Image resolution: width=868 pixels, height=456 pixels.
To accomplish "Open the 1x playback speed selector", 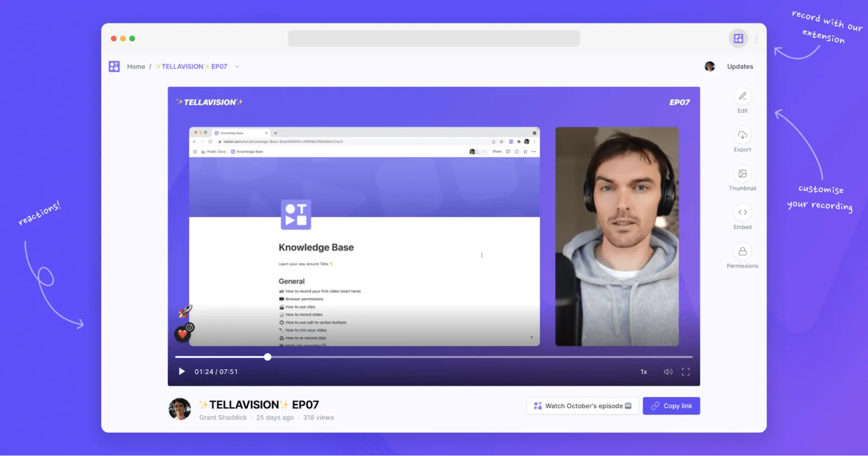I will (643, 372).
